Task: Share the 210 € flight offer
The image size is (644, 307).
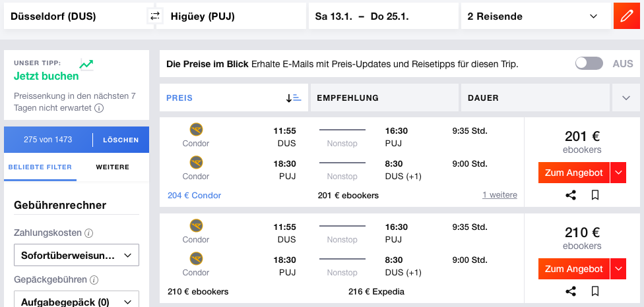Action: [x=571, y=291]
